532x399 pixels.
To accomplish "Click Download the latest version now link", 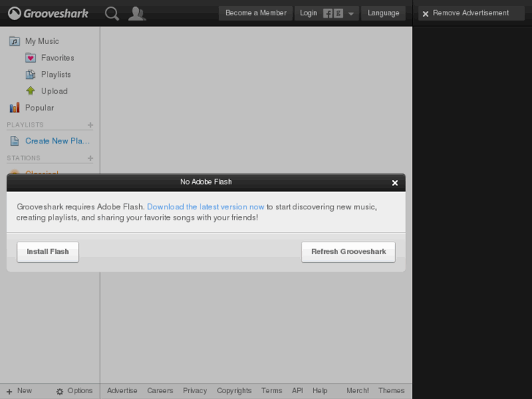I will (206, 206).
